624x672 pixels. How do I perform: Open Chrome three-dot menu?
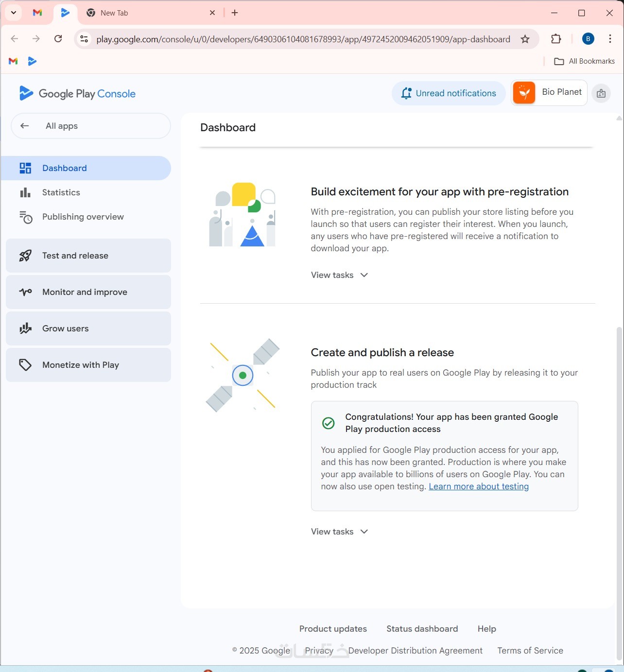pyautogui.click(x=610, y=39)
